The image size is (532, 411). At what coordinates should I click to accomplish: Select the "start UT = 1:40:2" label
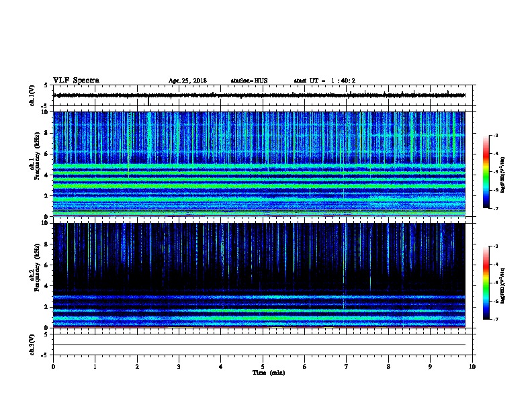324,81
